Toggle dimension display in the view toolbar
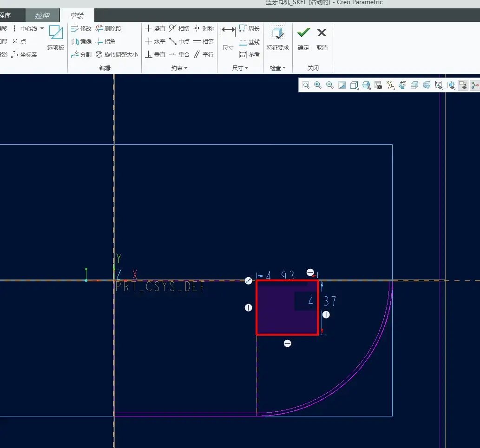The image size is (480, 448). [439, 85]
